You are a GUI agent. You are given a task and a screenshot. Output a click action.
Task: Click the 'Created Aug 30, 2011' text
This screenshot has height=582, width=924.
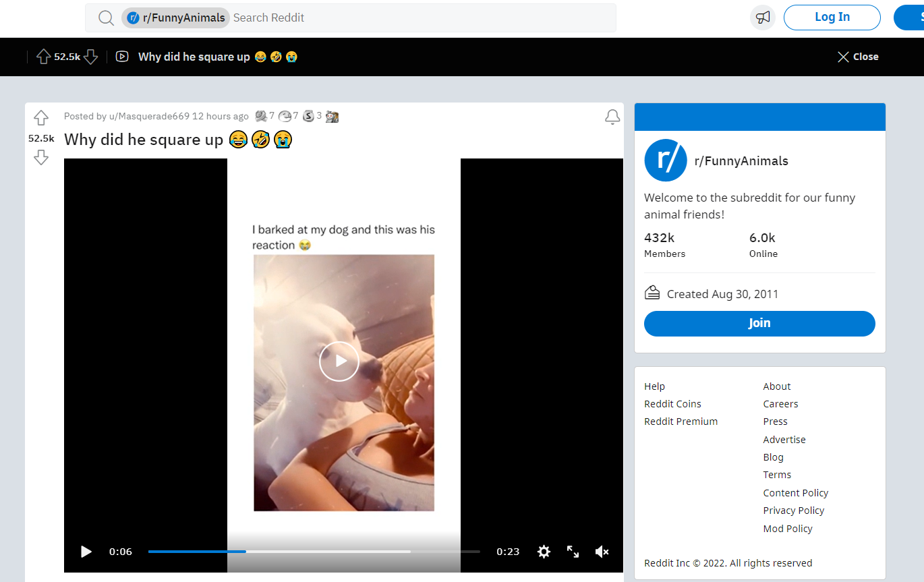point(722,294)
